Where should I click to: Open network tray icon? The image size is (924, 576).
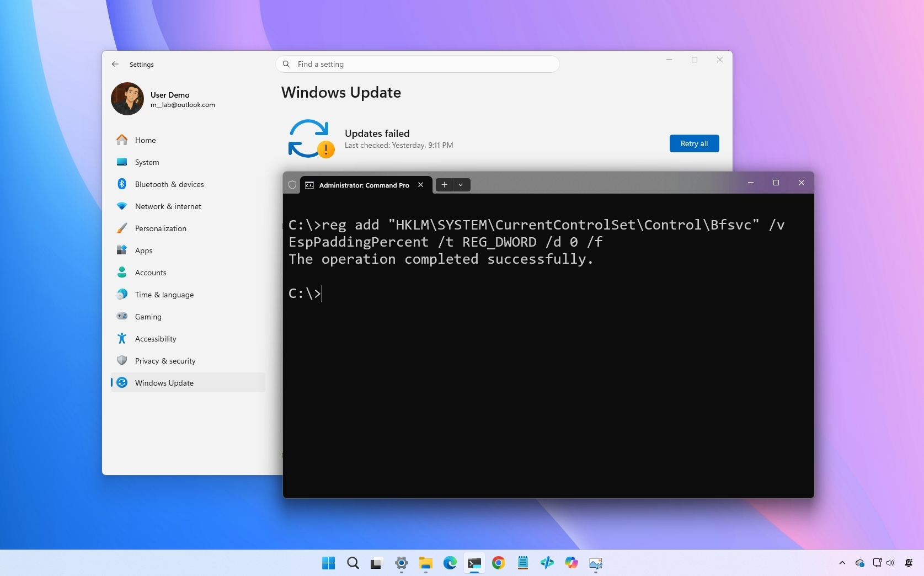(x=877, y=563)
